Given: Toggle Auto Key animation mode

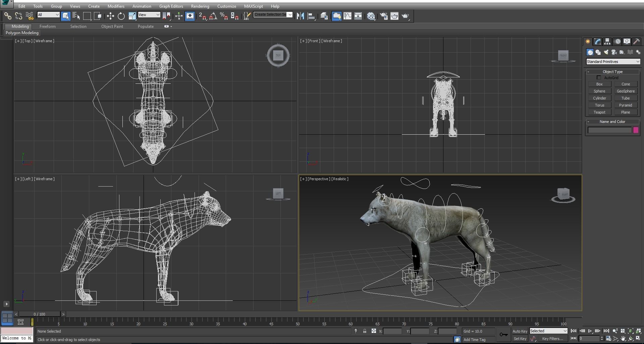Looking at the screenshot, I should coord(520,331).
